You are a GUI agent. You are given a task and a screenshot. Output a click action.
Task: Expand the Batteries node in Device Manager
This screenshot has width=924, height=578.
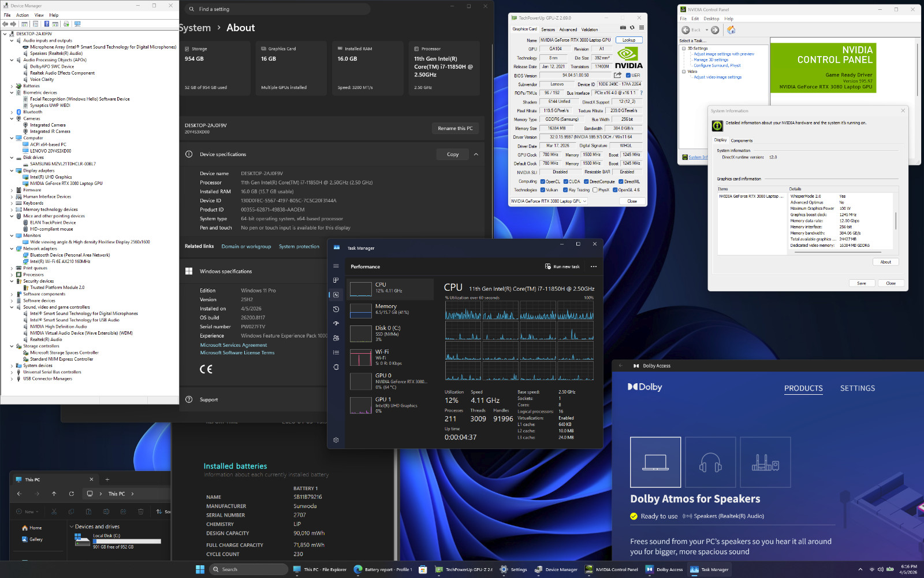[12, 86]
